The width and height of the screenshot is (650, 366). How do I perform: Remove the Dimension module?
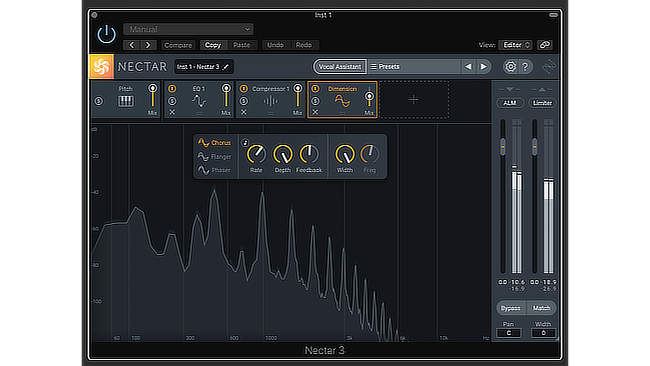(315, 112)
